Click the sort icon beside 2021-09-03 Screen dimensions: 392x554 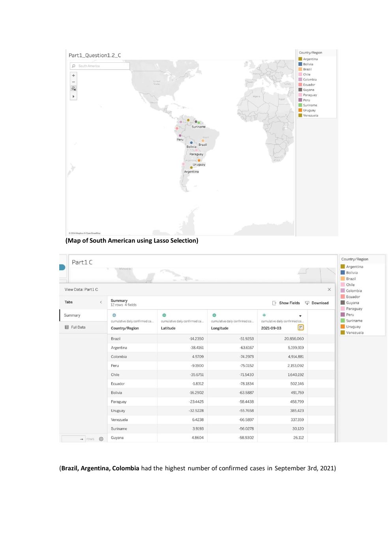(x=300, y=328)
